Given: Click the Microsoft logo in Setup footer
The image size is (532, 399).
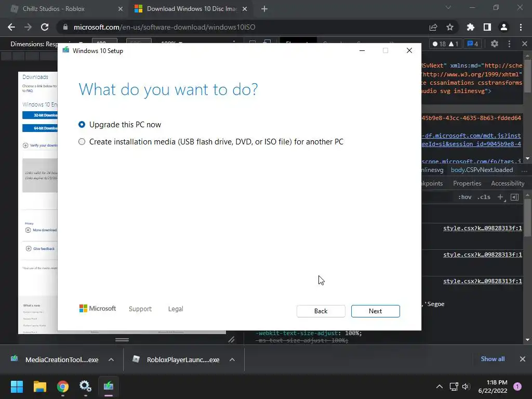Looking at the screenshot, I should [97, 309].
